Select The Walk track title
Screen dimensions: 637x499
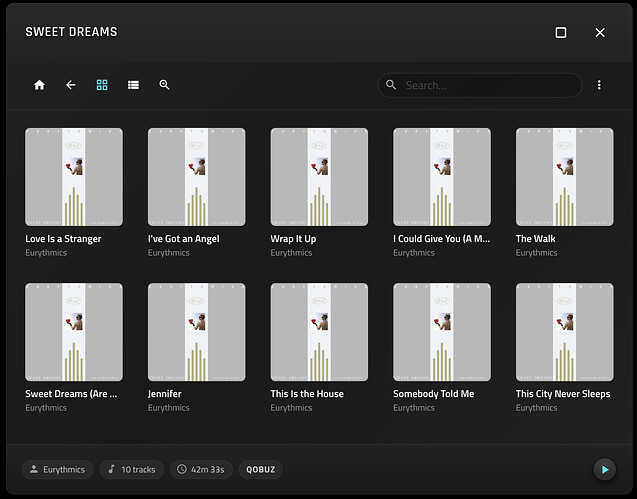(535, 239)
